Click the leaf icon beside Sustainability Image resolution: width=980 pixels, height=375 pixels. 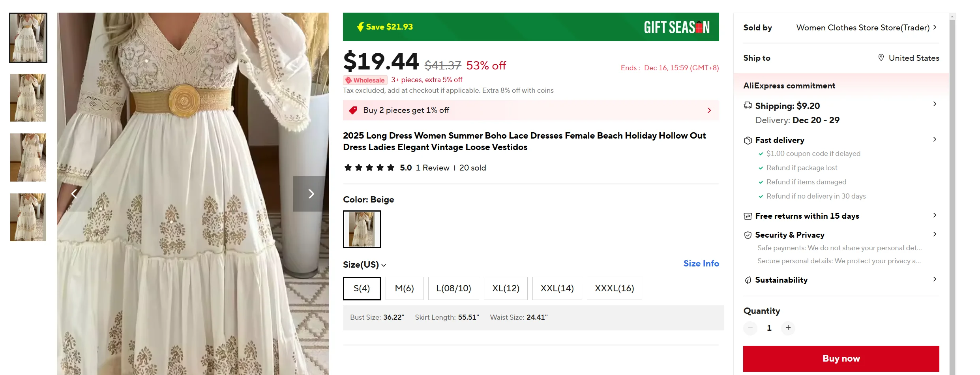[748, 280]
